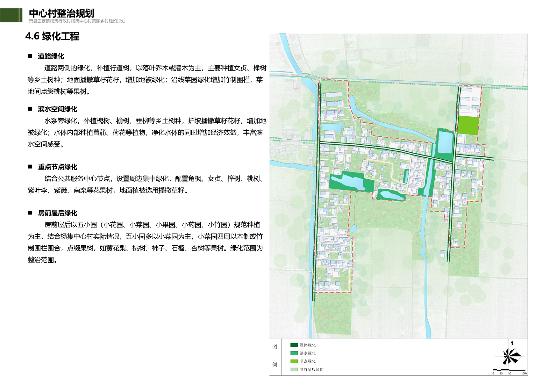Select the 道路绿化 dark green legend swatch
Viewport: 555px width, 392px height.
tap(294, 345)
